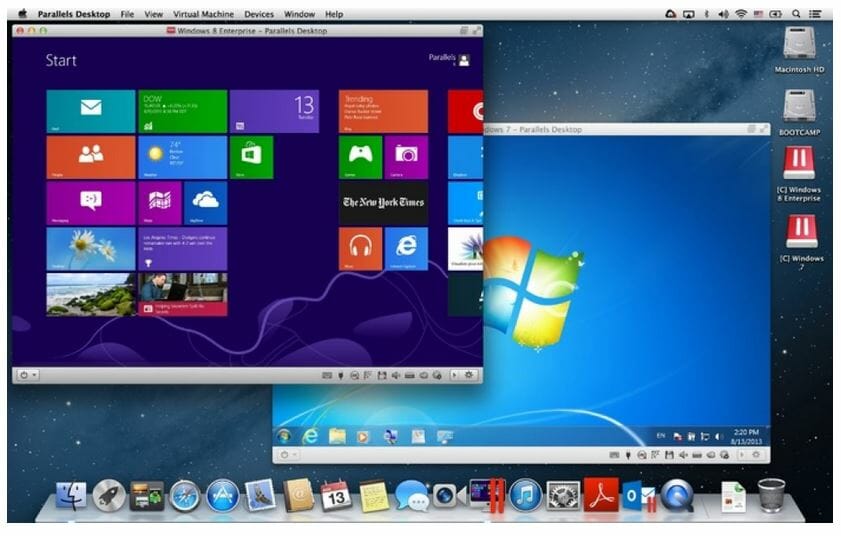
Task: Open System Preferences from the Dock
Action: coord(563,495)
